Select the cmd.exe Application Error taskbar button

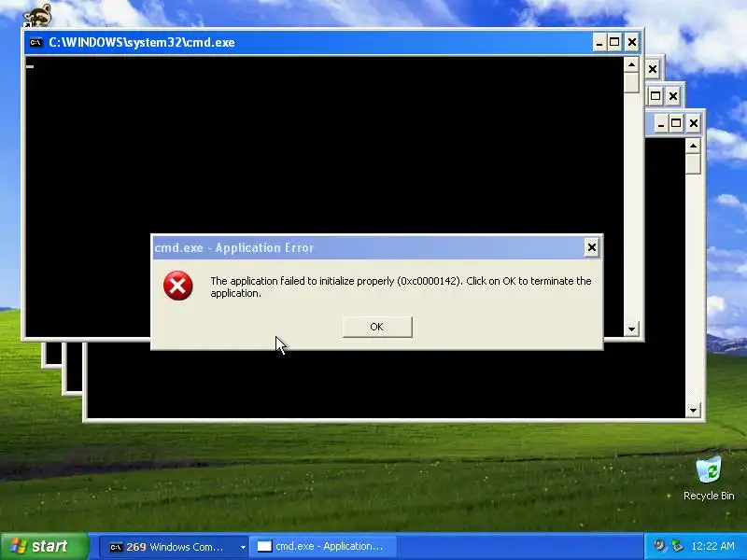(324, 547)
